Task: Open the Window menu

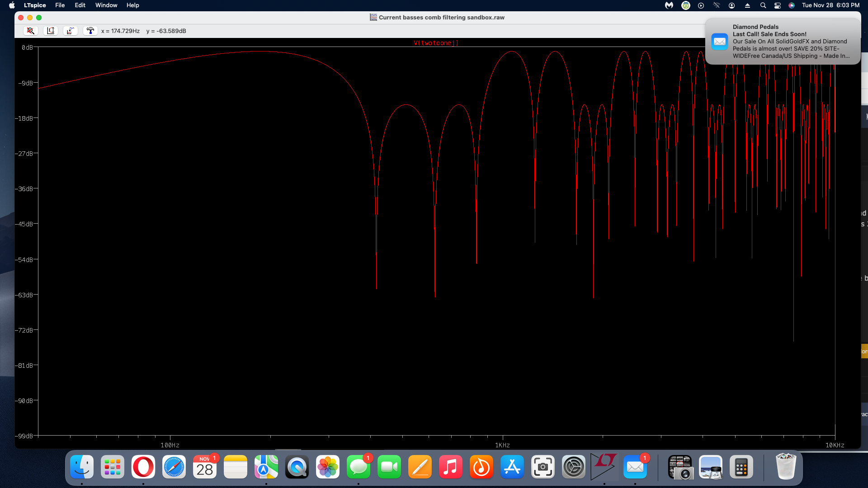Action: (106, 5)
